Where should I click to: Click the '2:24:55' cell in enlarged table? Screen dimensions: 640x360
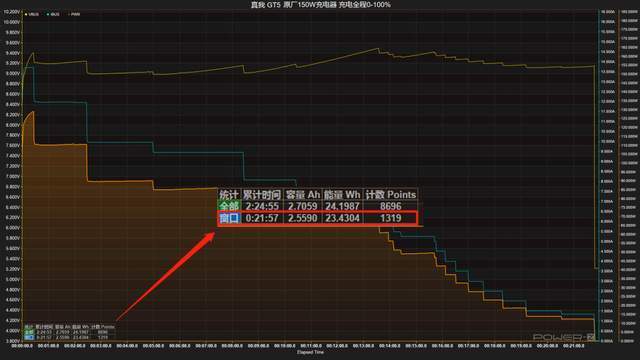pyautogui.click(x=262, y=206)
